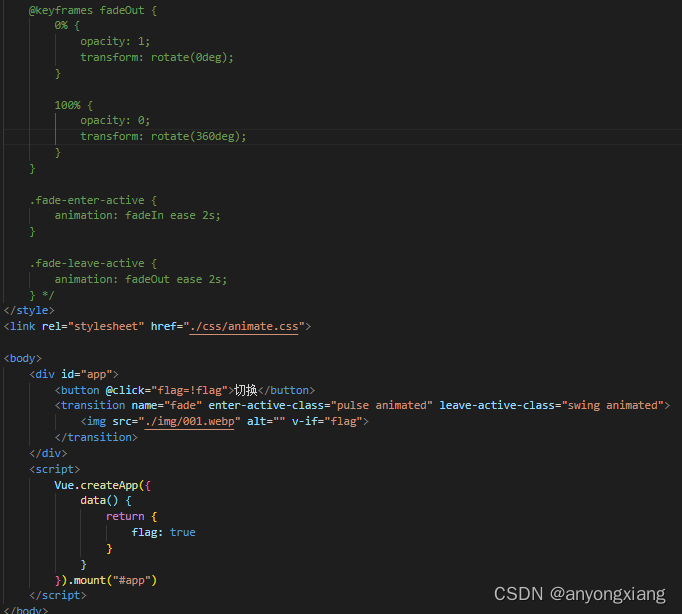Viewport: 682px width, 614px height.
Task: Click the closing '</div>' tag
Action: [x=48, y=454]
